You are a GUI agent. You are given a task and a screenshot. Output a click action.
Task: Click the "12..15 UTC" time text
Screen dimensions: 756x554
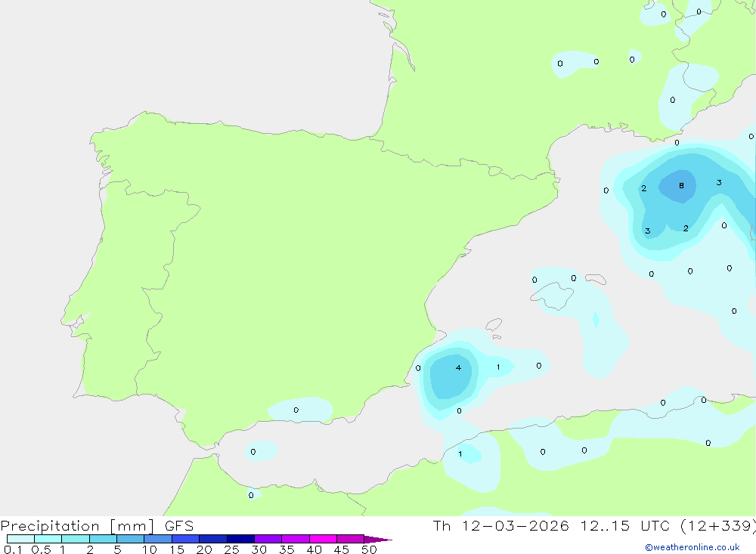624,525
